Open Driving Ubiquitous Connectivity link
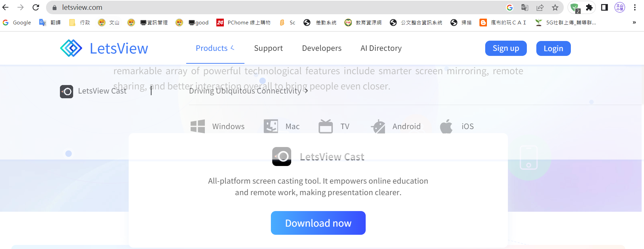Screen dimensions: 644x249 pos(245,91)
